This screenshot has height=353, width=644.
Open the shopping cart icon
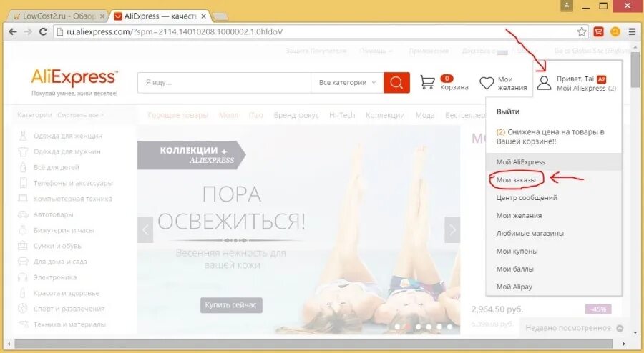coord(428,82)
